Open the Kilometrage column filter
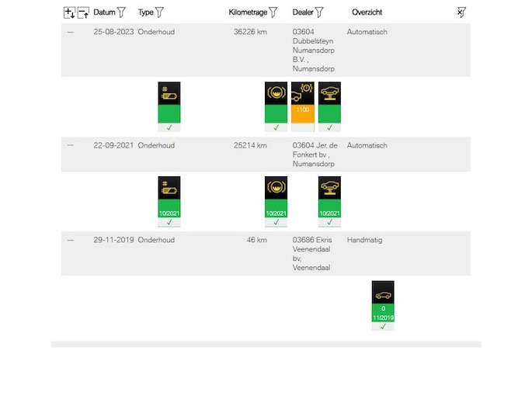The height and width of the screenshot is (399, 532). pos(273,12)
